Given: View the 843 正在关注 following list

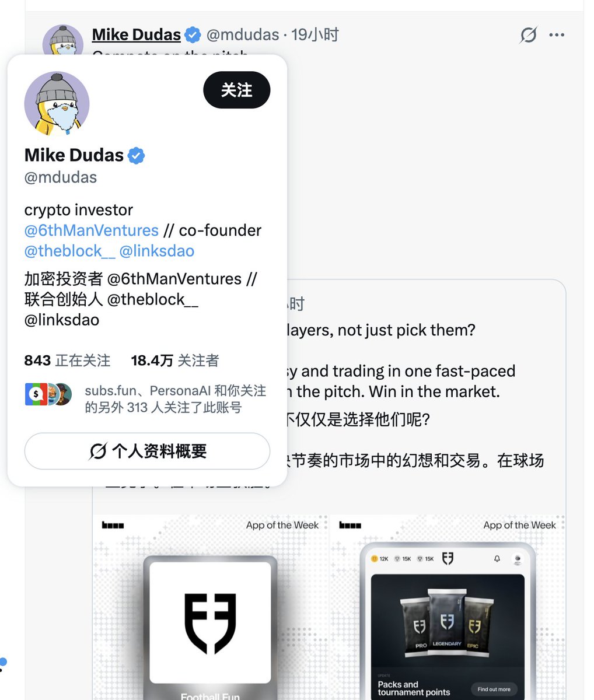Looking at the screenshot, I should (67, 360).
